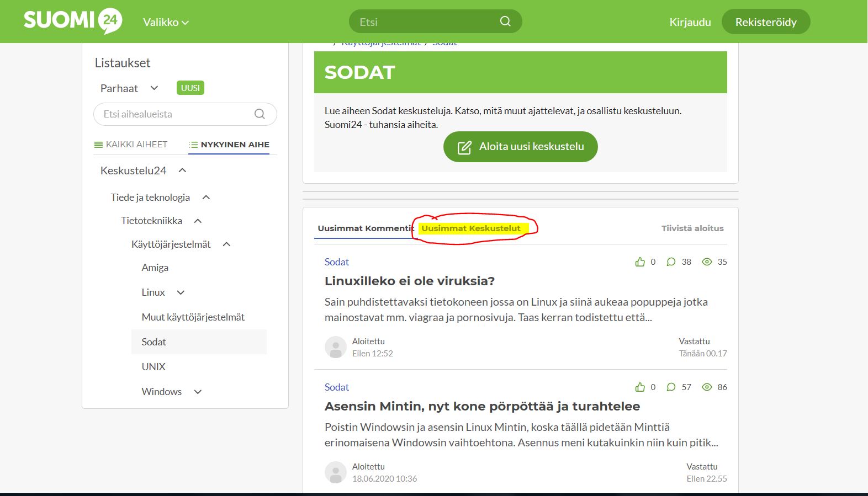
Task: Open Tietotekniikka topic in tree
Action: [x=151, y=221]
